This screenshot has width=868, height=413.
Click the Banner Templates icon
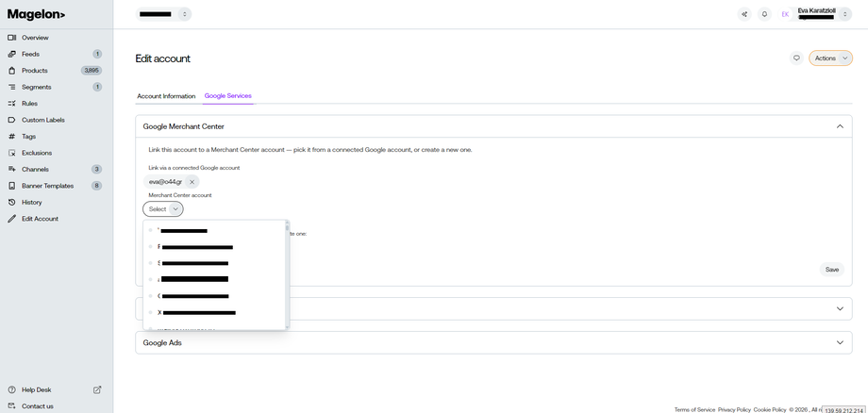click(x=12, y=186)
